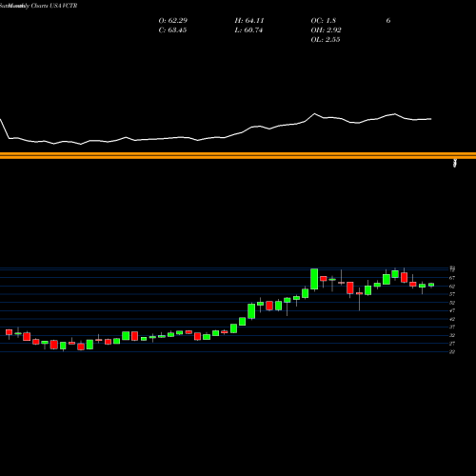Select the OH: 2.92 reading
476x476 pixels.
(x=326, y=30)
